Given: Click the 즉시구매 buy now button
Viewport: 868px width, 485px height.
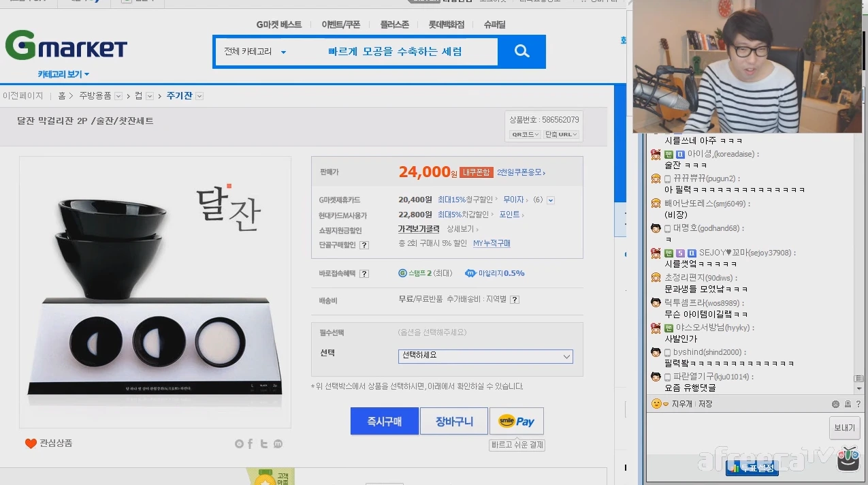Looking at the screenshot, I should click(x=385, y=422).
